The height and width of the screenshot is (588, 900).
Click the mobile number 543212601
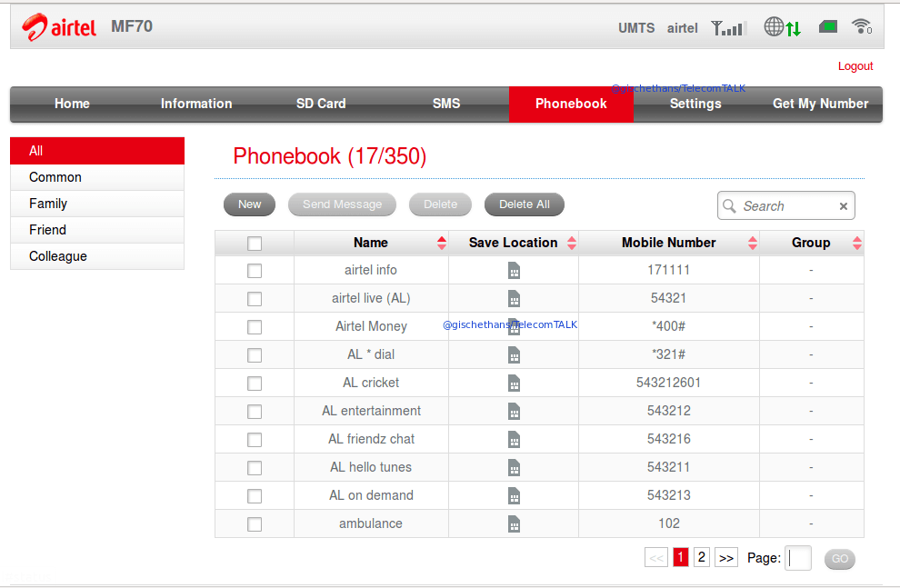coord(669,383)
